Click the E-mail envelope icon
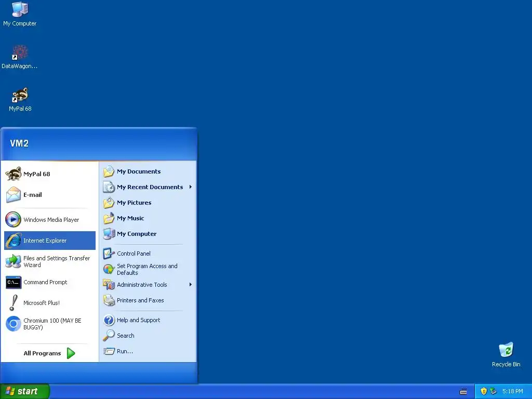 (13, 195)
